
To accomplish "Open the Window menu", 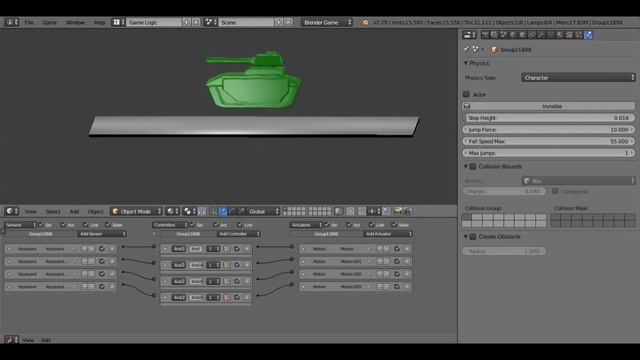I will tap(75, 22).
